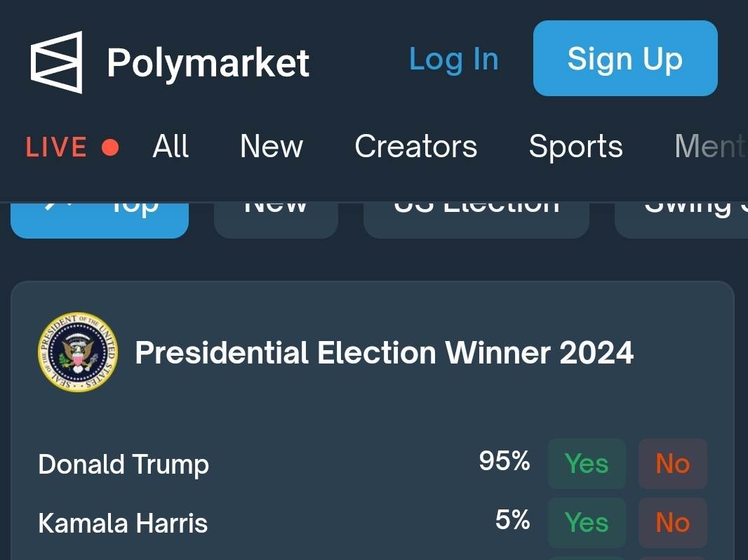Go to the Sports tab

coord(575,147)
